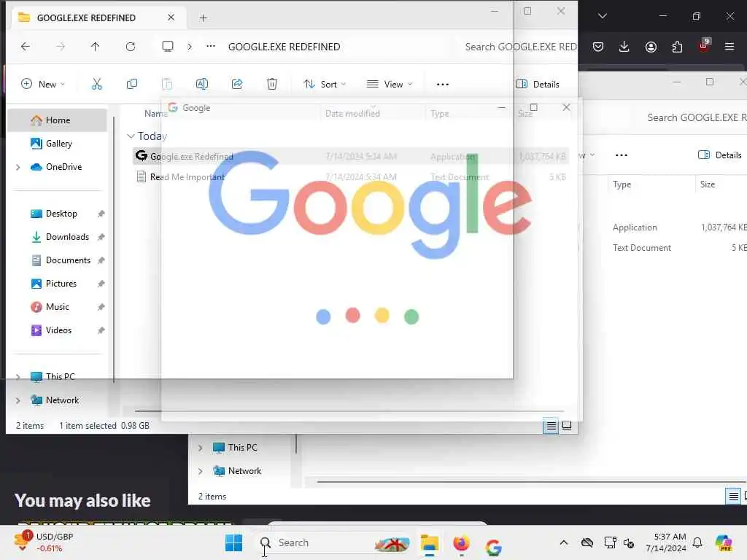Screen dimensions: 747x560
Task: Expand This PC in front window sidebar
Action: click(18, 377)
